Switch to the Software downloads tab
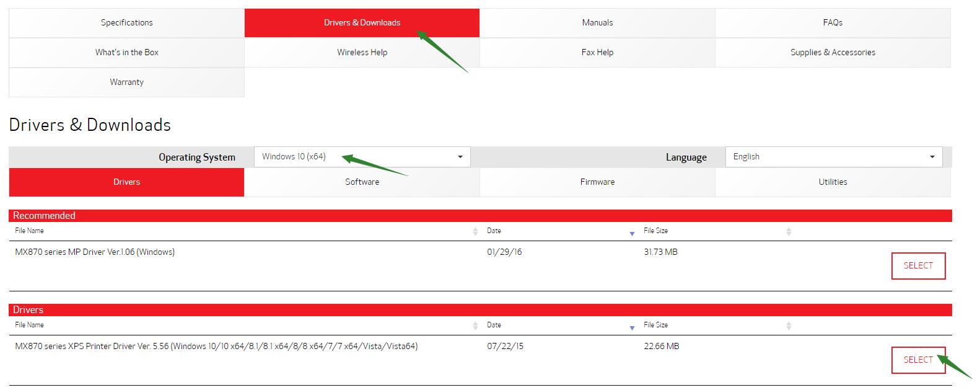This screenshot has width=980, height=390. [362, 182]
